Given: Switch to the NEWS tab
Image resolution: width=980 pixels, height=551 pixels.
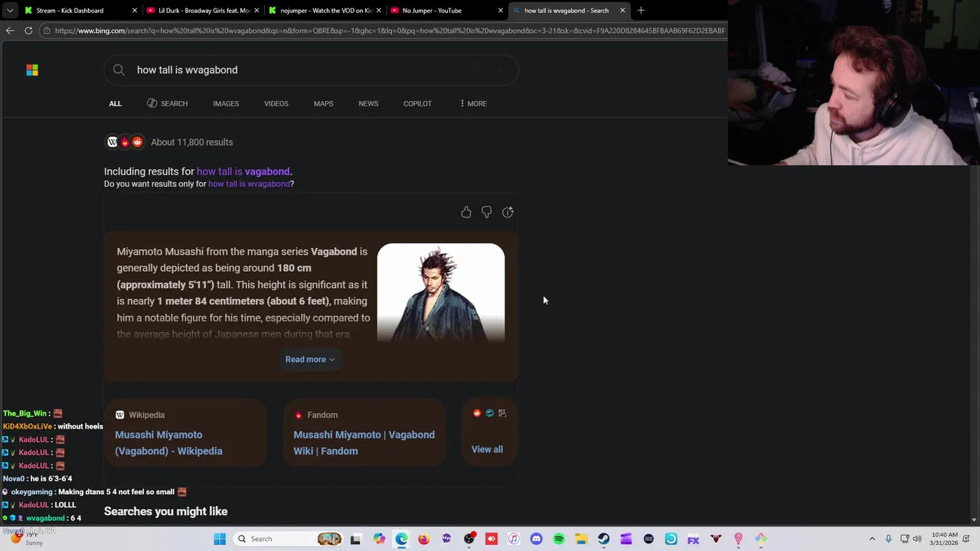Looking at the screenshot, I should tap(368, 103).
